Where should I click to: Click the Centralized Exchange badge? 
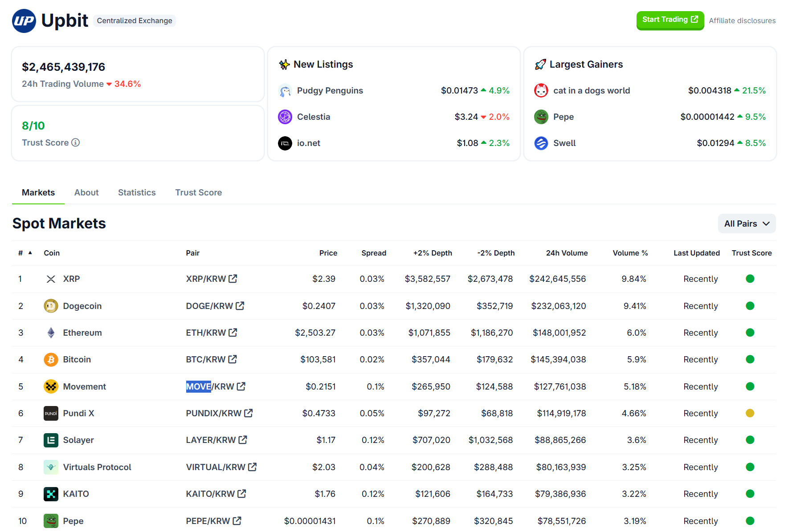point(135,21)
